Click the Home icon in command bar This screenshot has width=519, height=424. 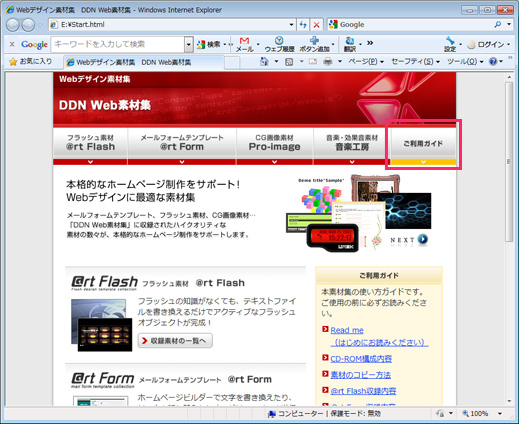(x=264, y=62)
